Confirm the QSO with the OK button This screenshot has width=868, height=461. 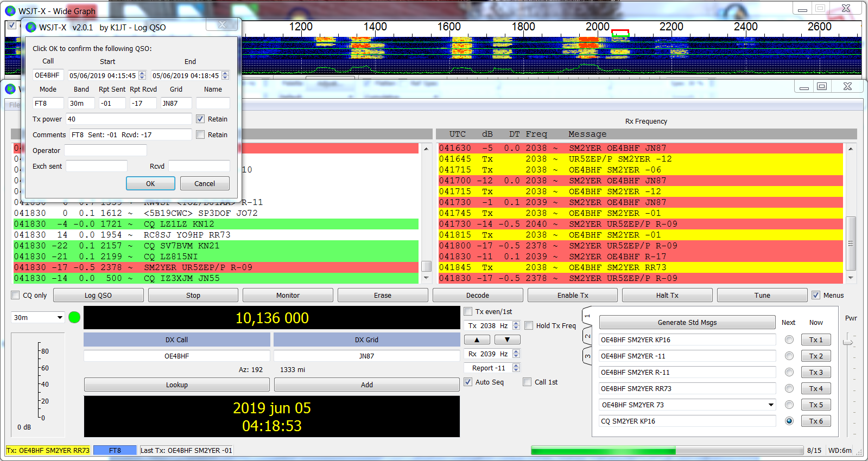pos(150,183)
